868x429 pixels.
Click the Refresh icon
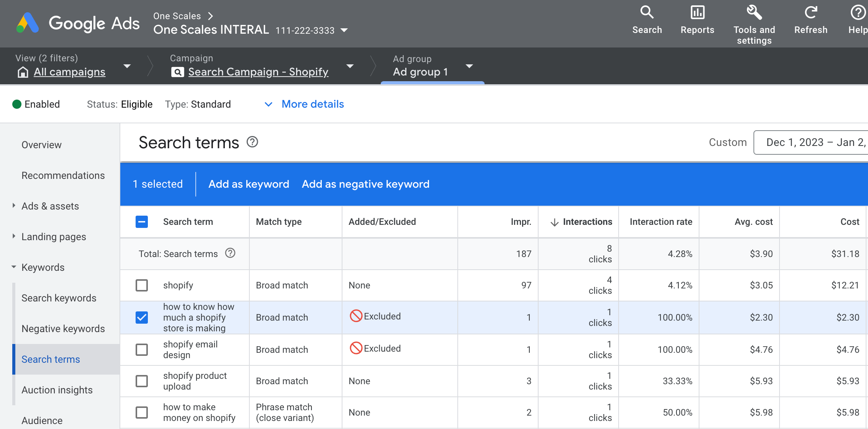coord(811,13)
